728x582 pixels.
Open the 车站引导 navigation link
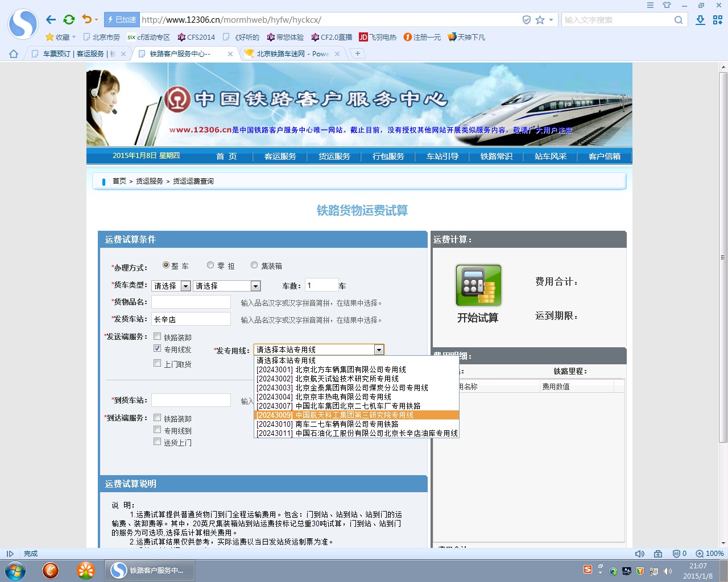pyautogui.click(x=442, y=156)
